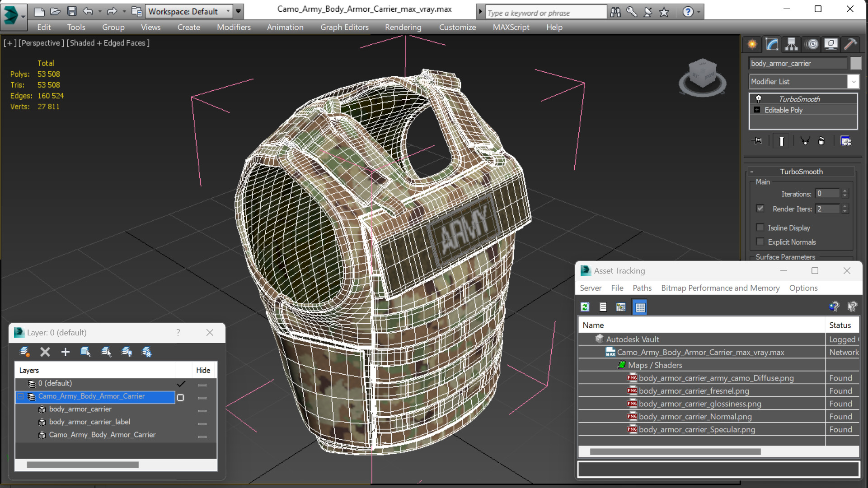Screen dimensions: 868x488
Task: Open the Hierarchy command panel tab
Action: click(791, 44)
